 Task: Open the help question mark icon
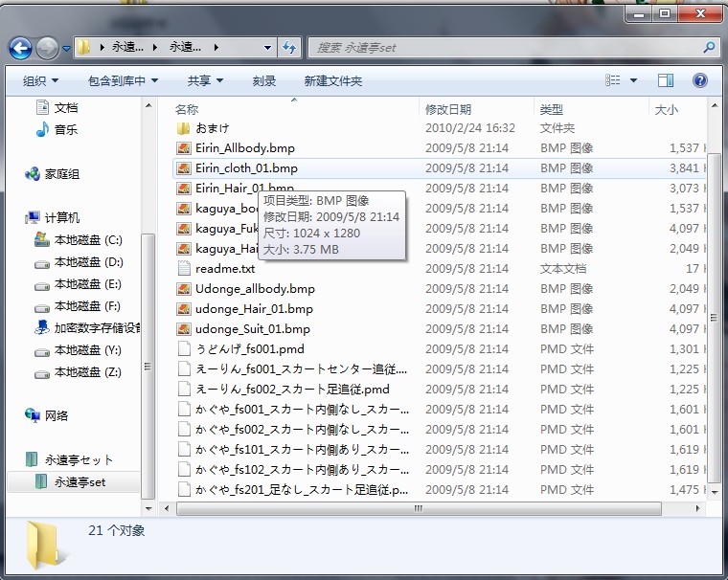[x=699, y=80]
